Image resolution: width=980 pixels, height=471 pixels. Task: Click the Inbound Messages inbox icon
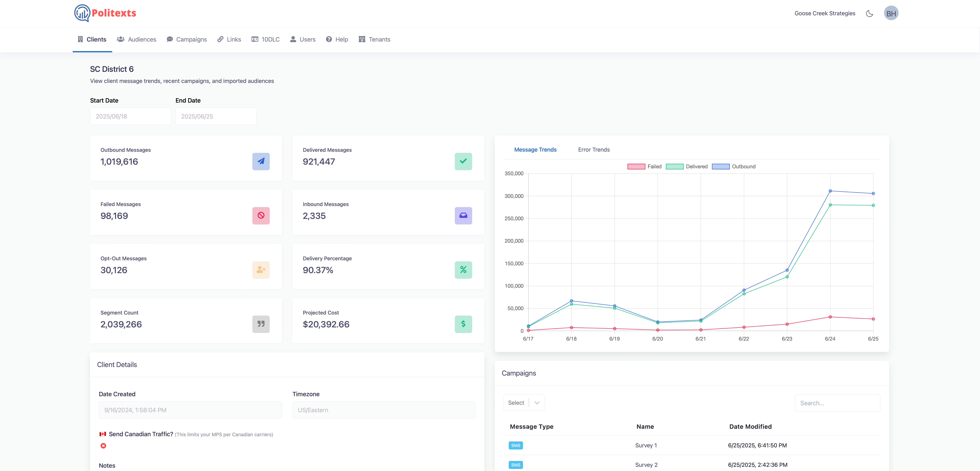(463, 216)
